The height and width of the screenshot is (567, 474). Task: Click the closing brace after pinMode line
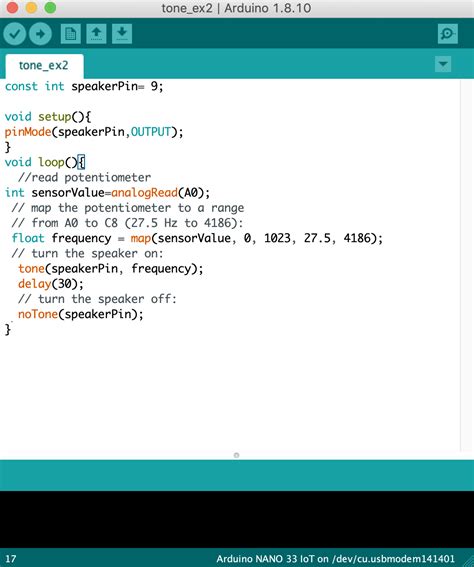8,147
